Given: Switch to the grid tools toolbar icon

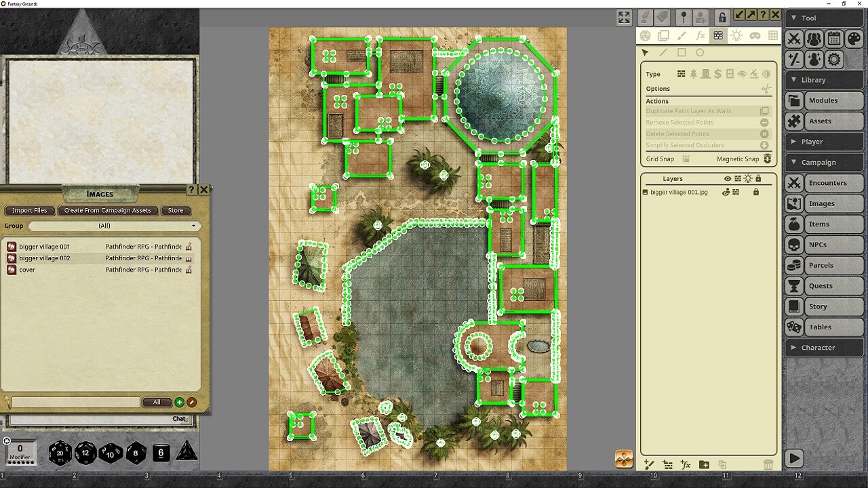Looking at the screenshot, I should (772, 35).
